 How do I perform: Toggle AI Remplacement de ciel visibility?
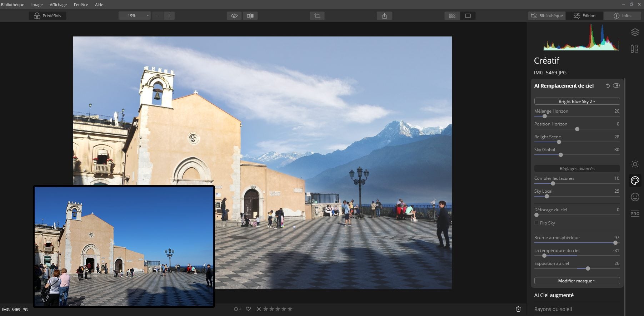point(616,86)
